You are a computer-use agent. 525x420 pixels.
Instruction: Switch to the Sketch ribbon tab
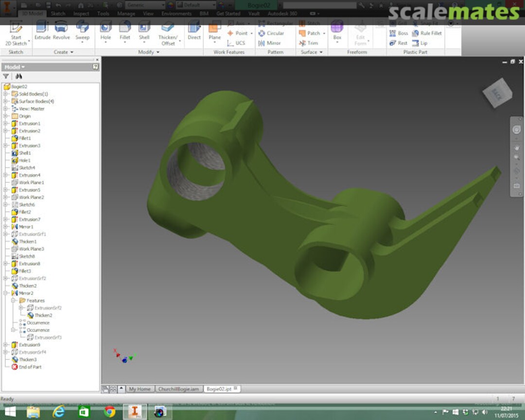coord(58,14)
